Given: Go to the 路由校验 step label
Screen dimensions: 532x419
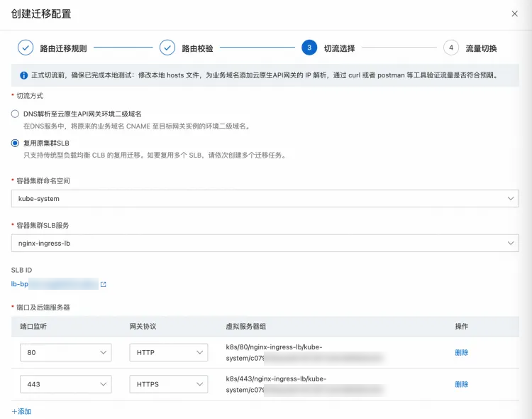Looking at the screenshot, I should pos(197,48).
